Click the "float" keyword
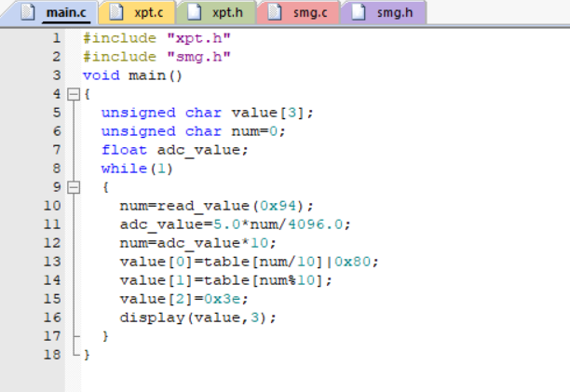The height and width of the screenshot is (392, 570). [124, 150]
